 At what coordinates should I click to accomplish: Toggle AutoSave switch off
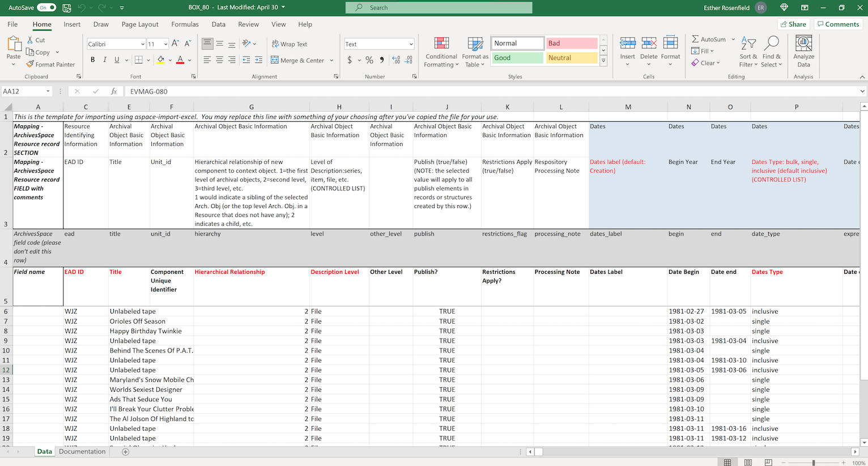[x=46, y=7]
